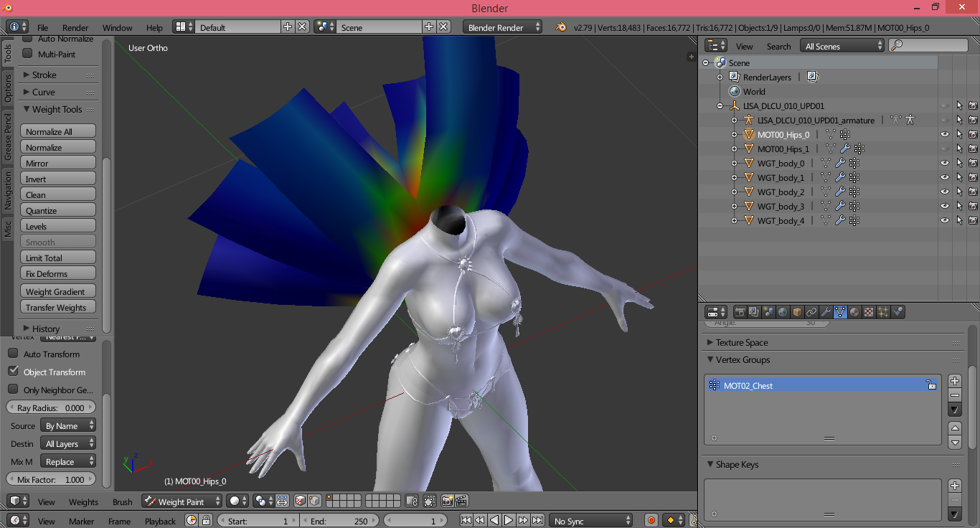Viewport: 980px width, 528px height.
Task: Open the World properties globe icon
Action: click(x=783, y=312)
